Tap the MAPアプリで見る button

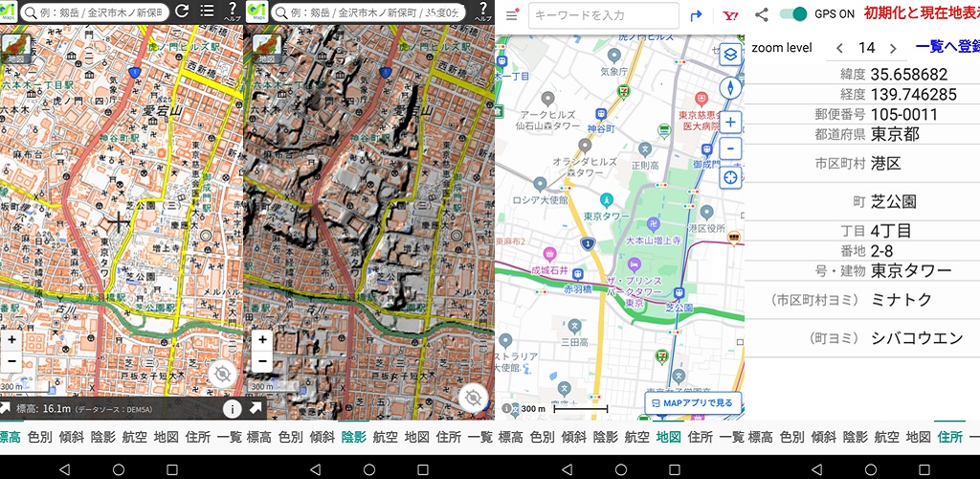[x=693, y=402]
